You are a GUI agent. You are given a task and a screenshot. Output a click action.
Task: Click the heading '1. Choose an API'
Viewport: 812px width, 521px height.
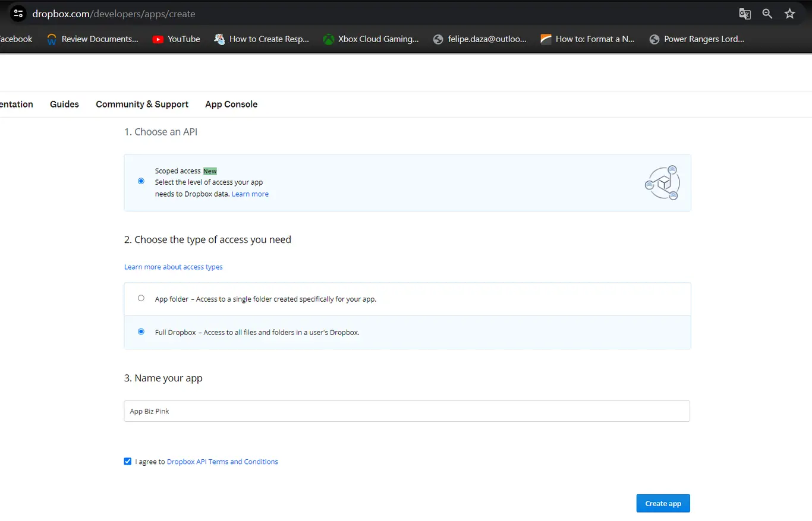(160, 132)
